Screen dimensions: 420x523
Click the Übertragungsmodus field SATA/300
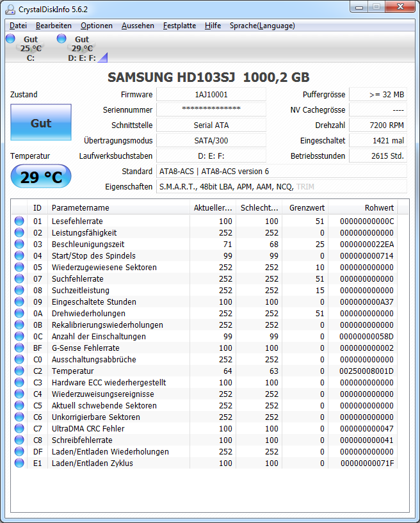coord(211,140)
